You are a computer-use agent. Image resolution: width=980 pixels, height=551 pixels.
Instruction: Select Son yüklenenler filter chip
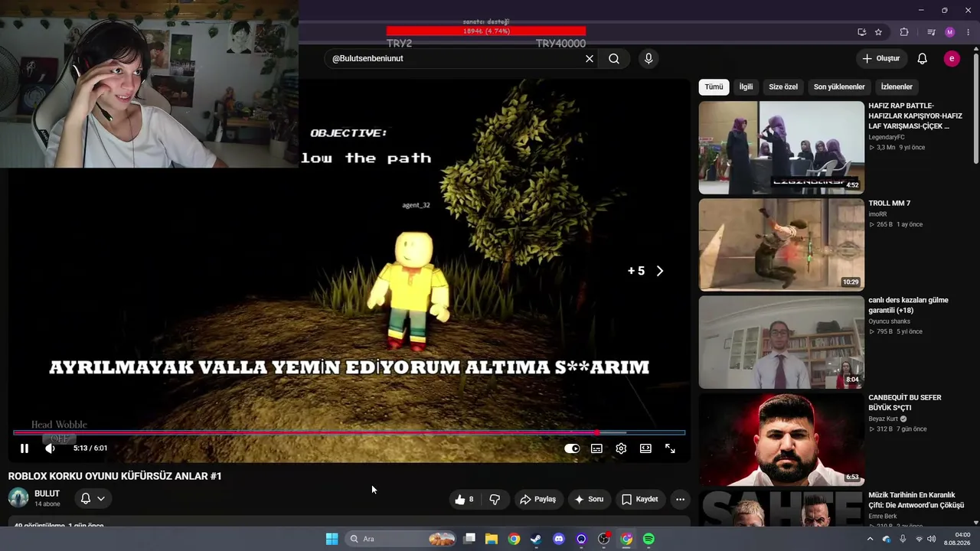839,87
